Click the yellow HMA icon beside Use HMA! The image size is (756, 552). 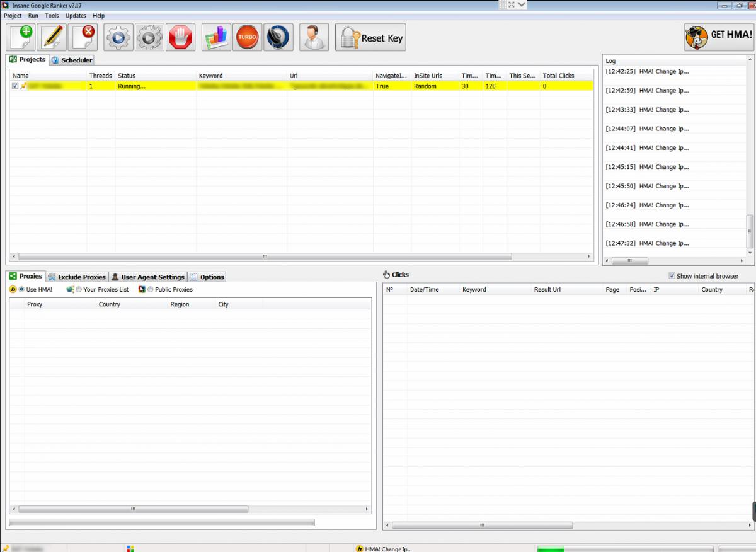click(x=13, y=290)
